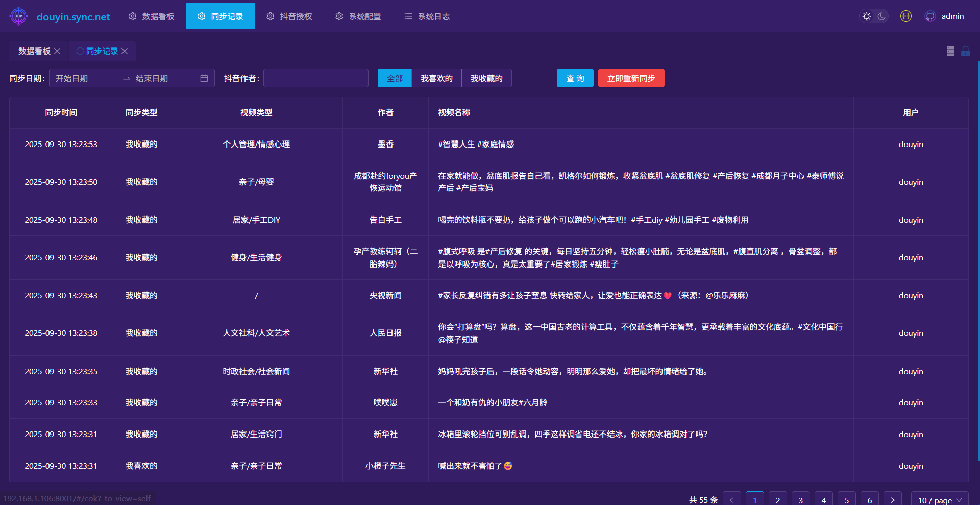
Task: Click the douyin.sync.net logo icon
Action: pyautogui.click(x=19, y=16)
